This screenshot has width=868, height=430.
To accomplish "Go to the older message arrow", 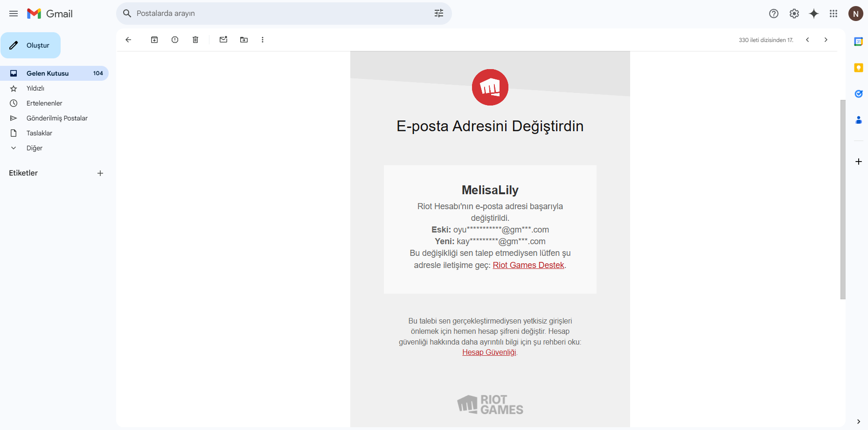I will pos(826,40).
